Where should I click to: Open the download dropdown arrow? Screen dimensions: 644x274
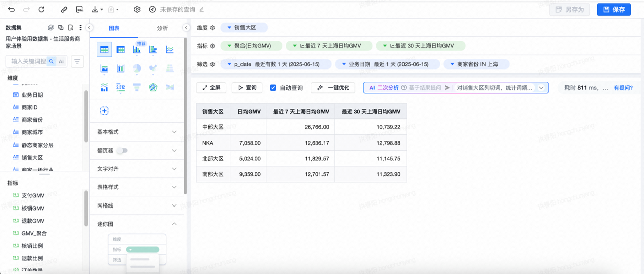102,10
